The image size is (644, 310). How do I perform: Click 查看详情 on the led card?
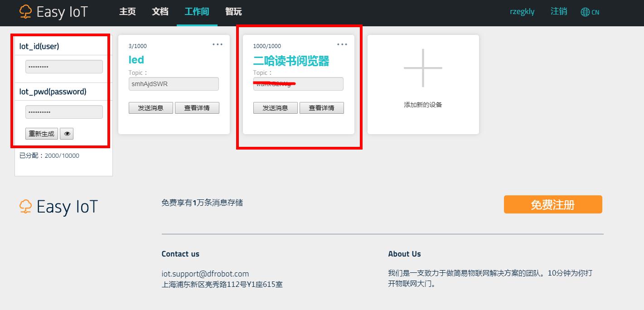point(197,108)
